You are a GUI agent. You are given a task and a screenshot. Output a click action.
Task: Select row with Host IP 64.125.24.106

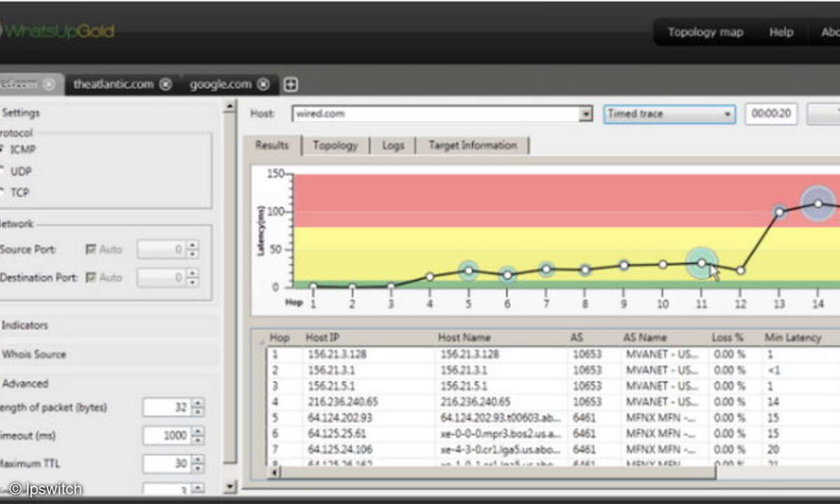click(553, 449)
